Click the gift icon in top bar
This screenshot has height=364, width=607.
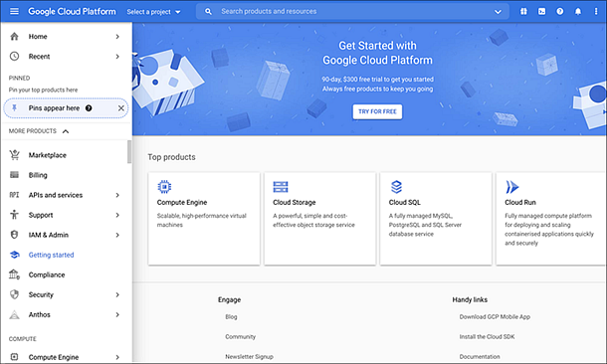(523, 12)
